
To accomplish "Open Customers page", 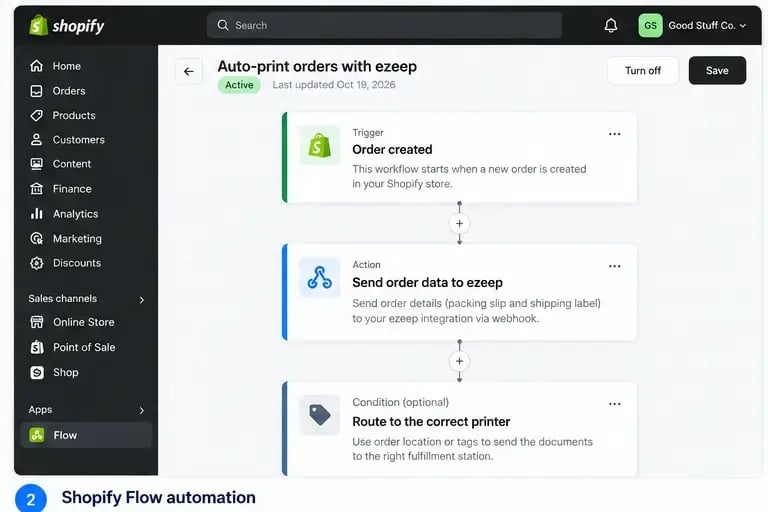I will coord(79,140).
